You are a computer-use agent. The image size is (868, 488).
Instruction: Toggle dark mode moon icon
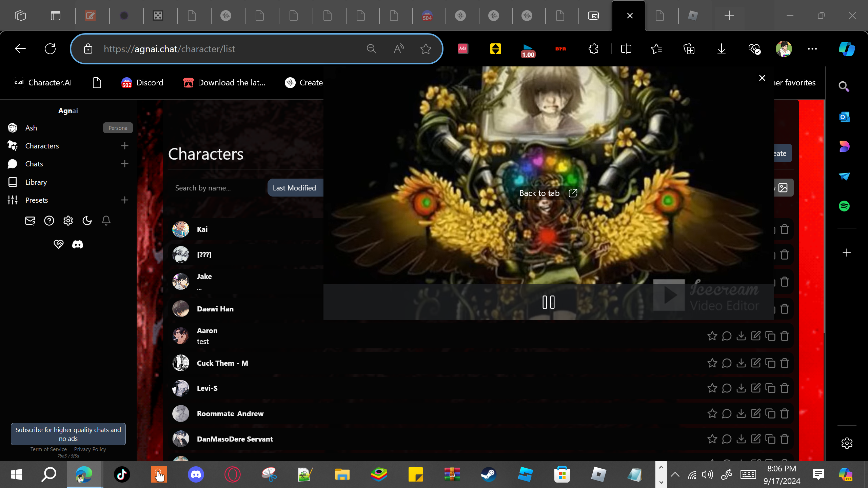click(x=87, y=221)
